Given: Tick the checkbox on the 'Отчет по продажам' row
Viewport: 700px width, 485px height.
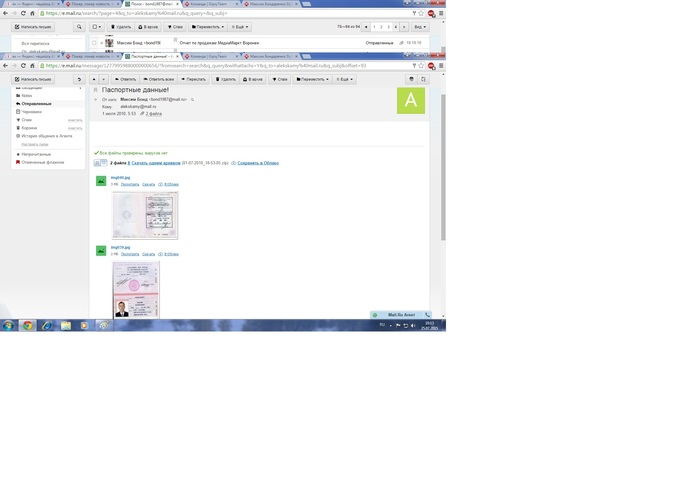Looking at the screenshot, I should coord(94,43).
